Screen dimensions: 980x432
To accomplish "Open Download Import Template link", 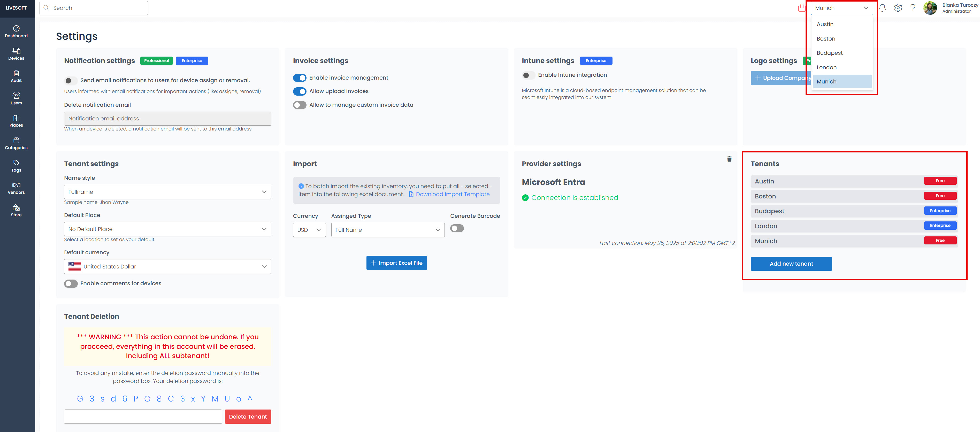I will point(449,194).
